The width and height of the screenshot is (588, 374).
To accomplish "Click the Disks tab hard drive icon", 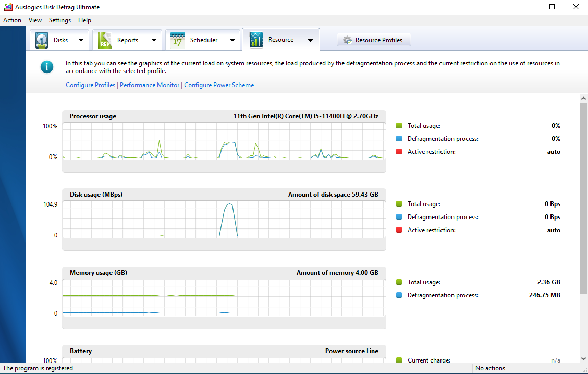I will 42,40.
